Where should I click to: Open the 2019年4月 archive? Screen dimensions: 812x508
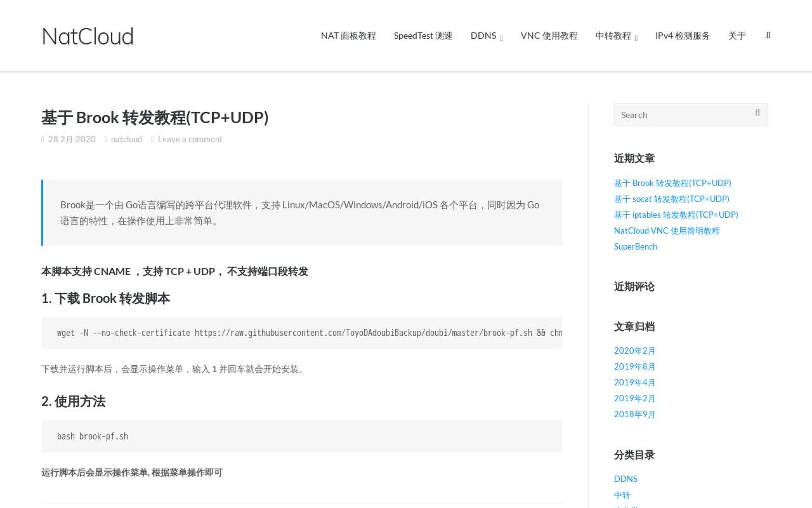(635, 382)
